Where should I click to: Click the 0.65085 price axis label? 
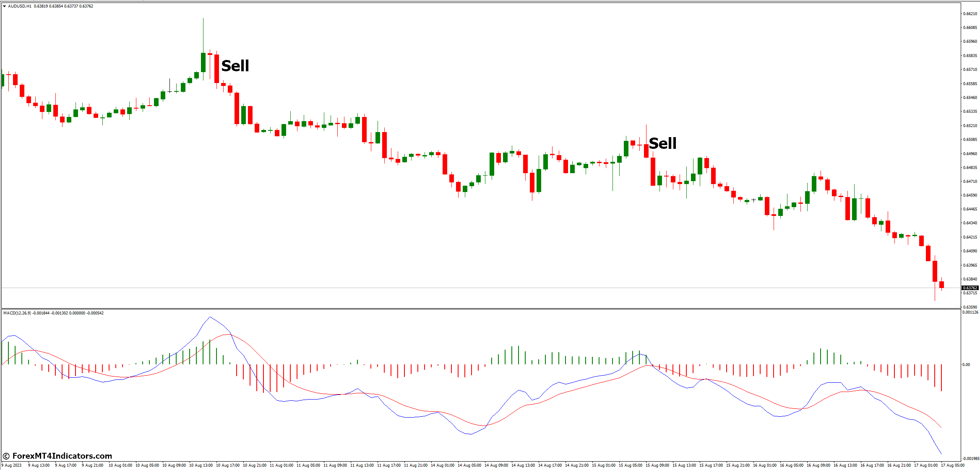pyautogui.click(x=970, y=140)
